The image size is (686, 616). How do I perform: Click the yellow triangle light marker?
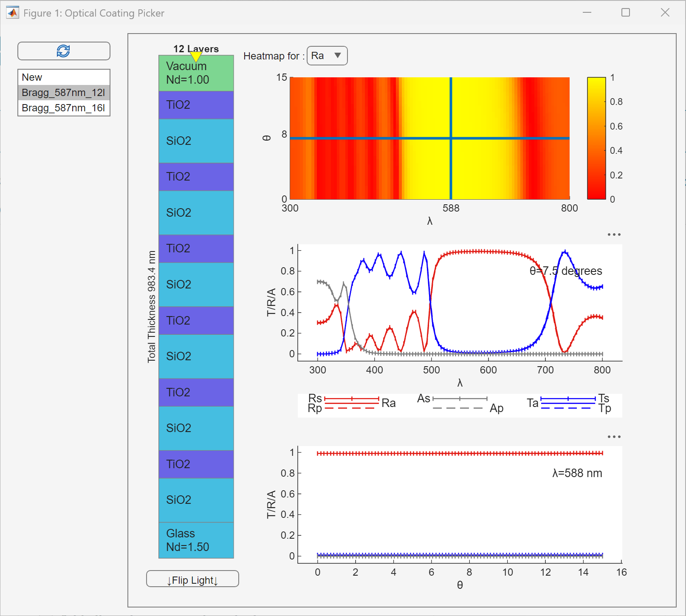pyautogui.click(x=196, y=56)
